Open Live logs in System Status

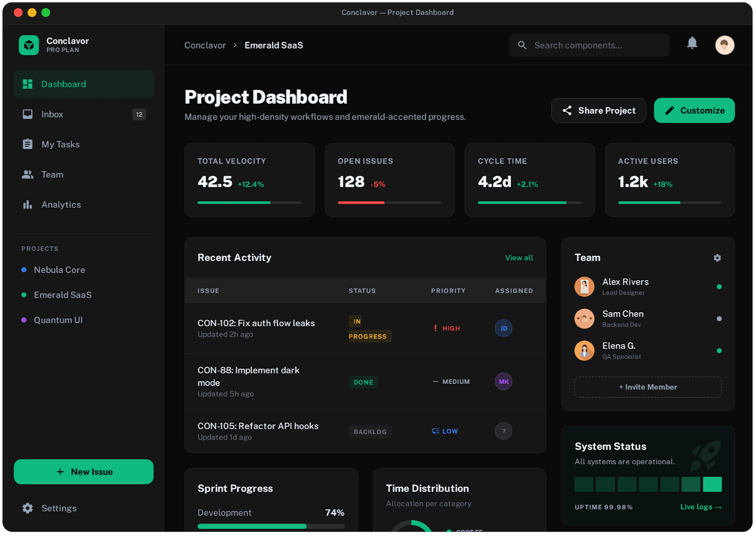[x=700, y=507]
